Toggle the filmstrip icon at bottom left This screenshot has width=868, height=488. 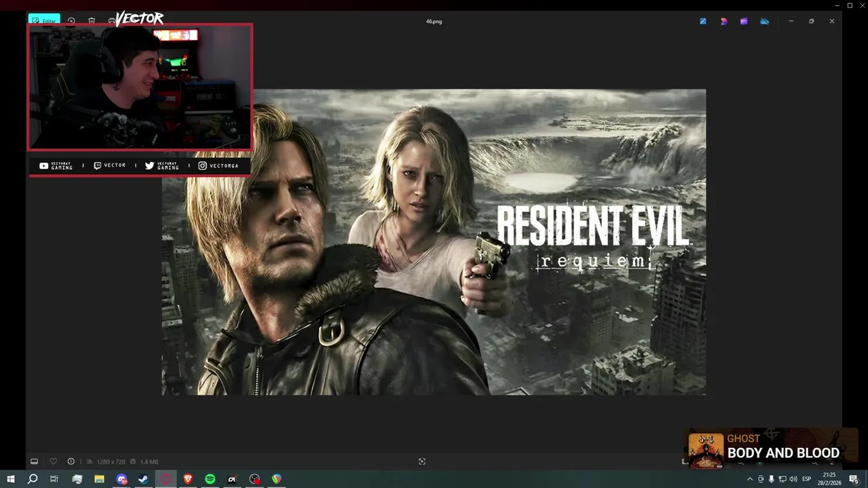pos(34,462)
